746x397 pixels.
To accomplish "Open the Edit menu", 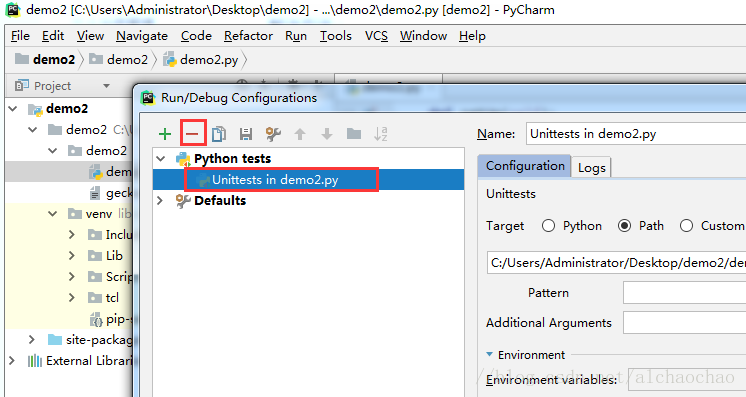I will (x=53, y=36).
